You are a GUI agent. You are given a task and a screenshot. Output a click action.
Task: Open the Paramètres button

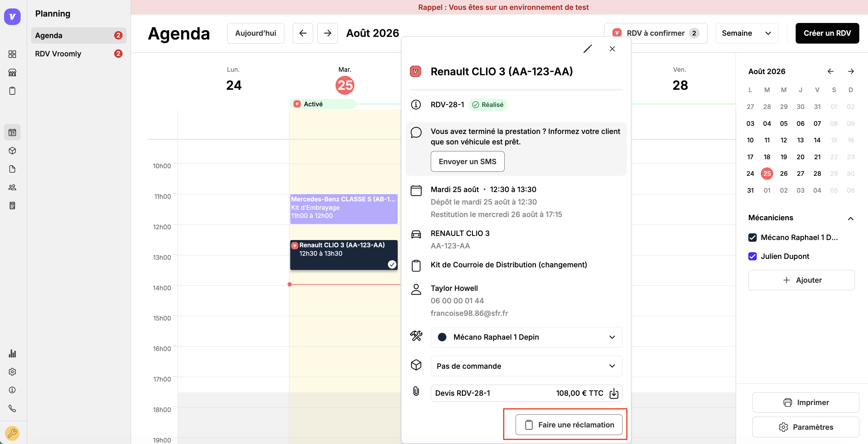click(805, 427)
